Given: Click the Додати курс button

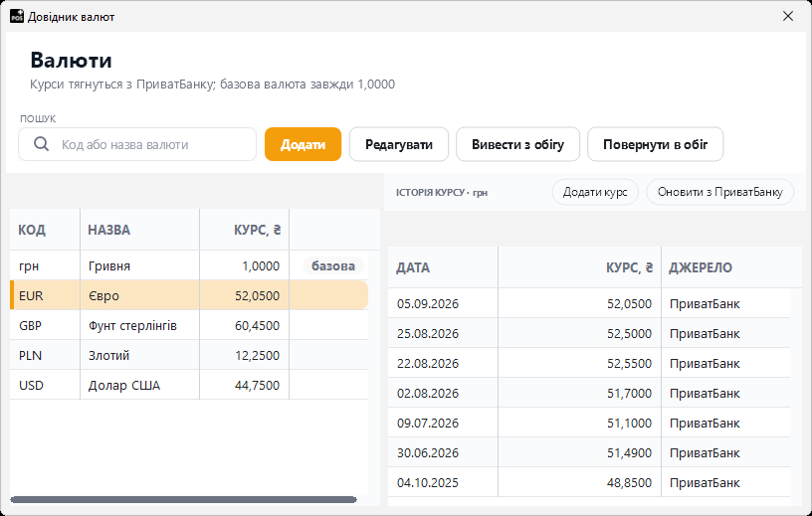Looking at the screenshot, I should (x=595, y=192).
